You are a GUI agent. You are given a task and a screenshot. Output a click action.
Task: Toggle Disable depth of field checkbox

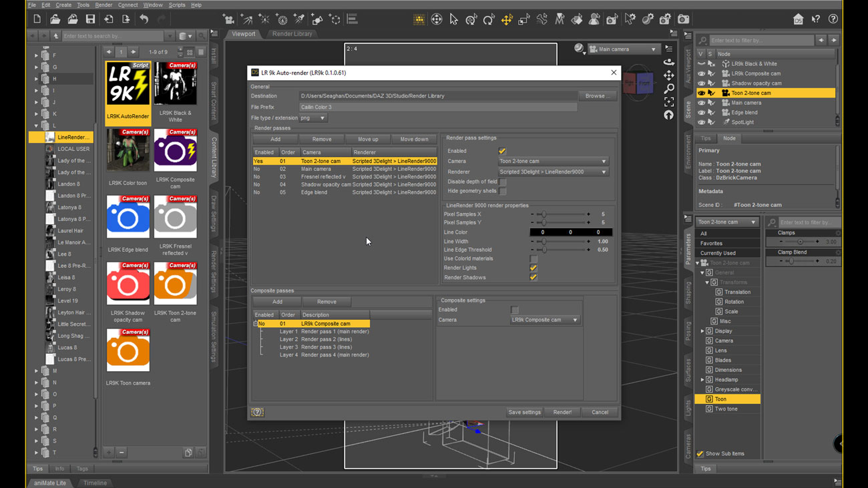point(502,182)
